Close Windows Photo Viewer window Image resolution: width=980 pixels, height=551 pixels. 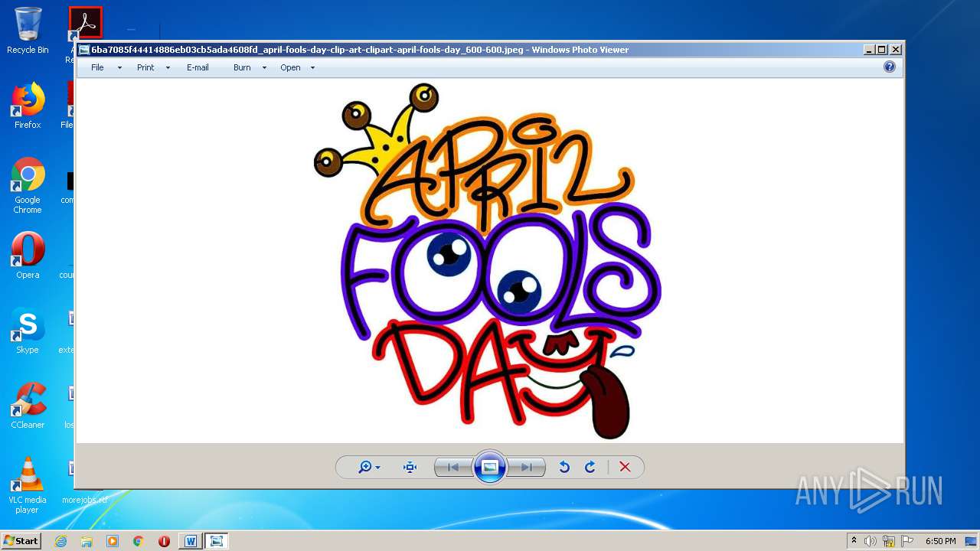896,50
